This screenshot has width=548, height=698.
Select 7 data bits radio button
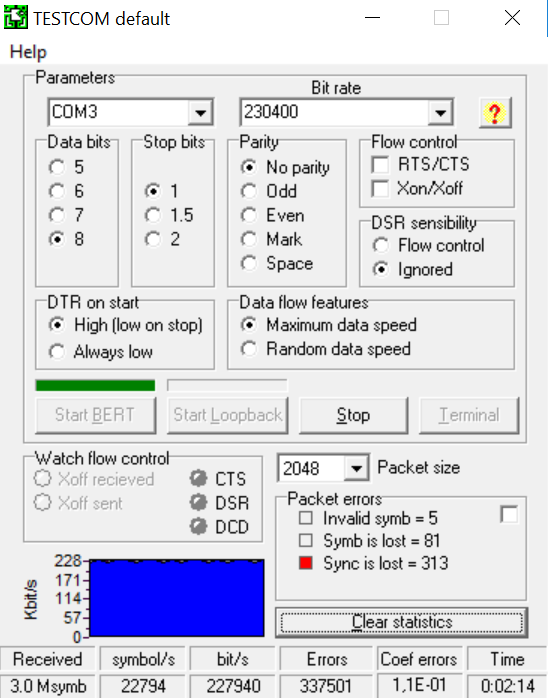(x=57, y=215)
